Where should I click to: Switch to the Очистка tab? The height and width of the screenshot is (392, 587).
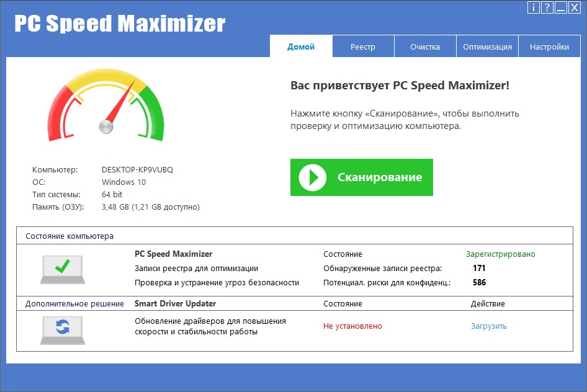(425, 47)
